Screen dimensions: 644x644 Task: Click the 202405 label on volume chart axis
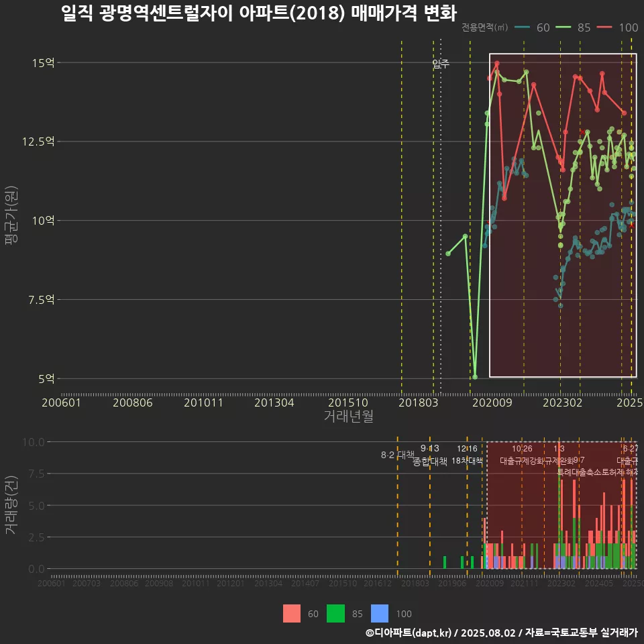click(x=599, y=583)
